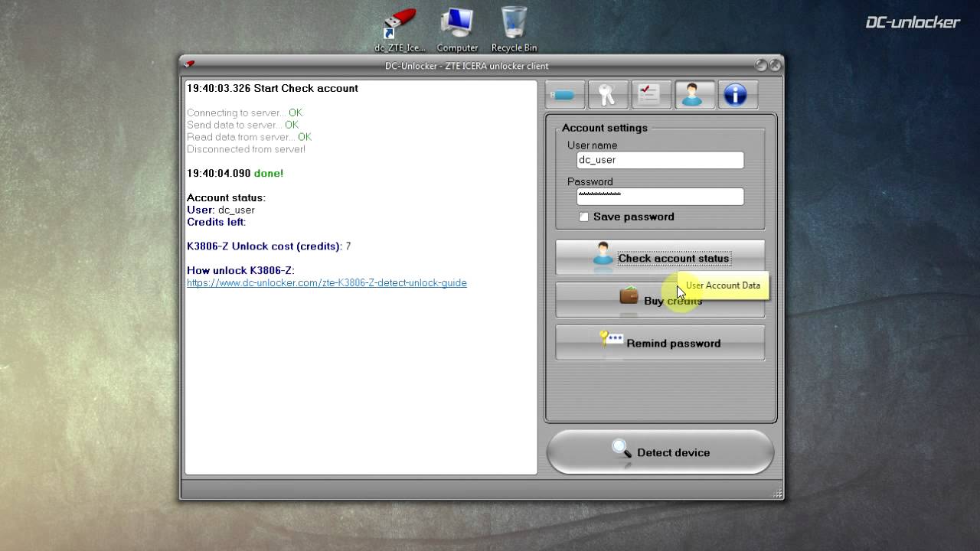Image resolution: width=980 pixels, height=551 pixels.
Task: Click the Remind password button
Action: click(x=660, y=343)
